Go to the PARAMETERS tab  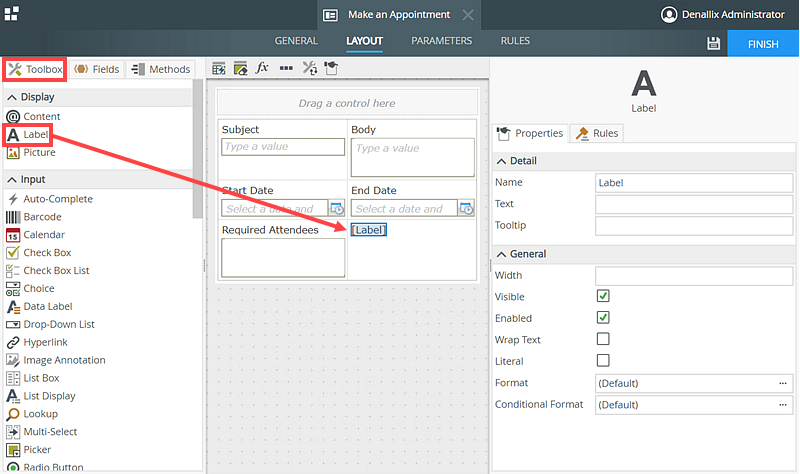[x=441, y=41]
